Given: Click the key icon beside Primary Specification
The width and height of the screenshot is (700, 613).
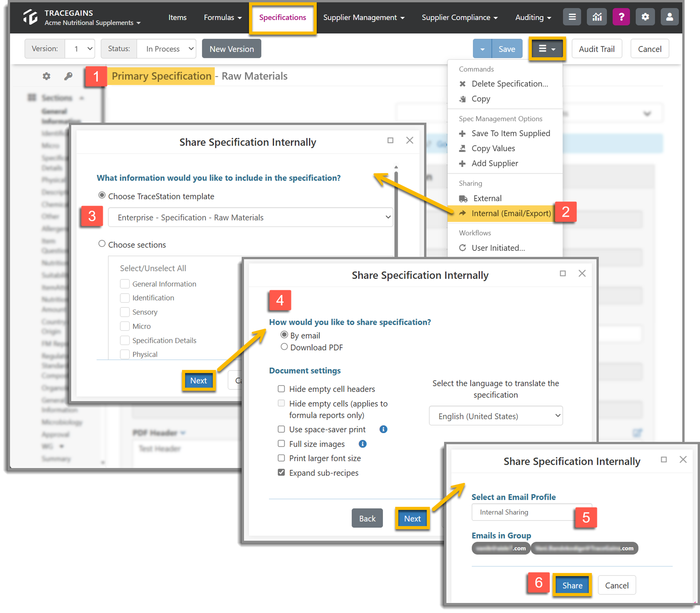Looking at the screenshot, I should [68, 76].
